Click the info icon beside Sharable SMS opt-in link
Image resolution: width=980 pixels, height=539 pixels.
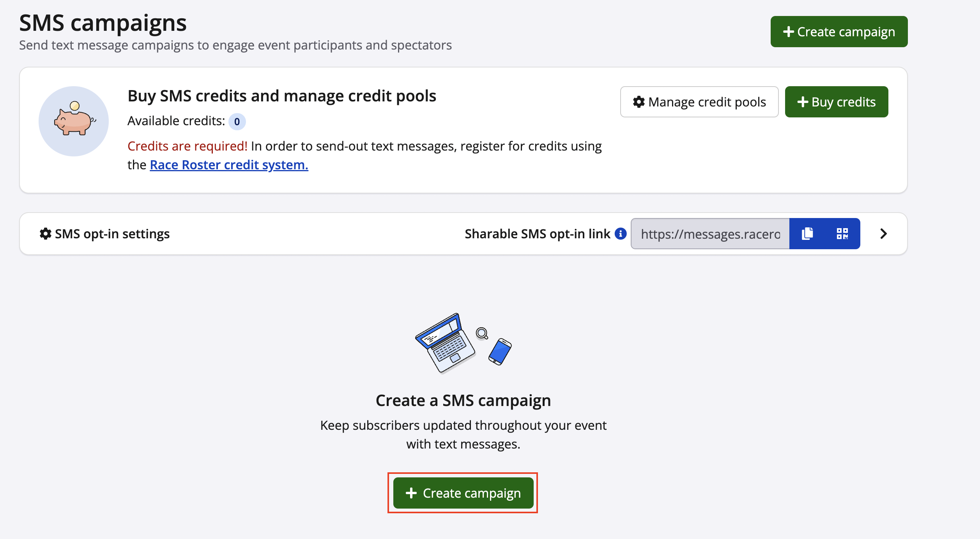620,234
